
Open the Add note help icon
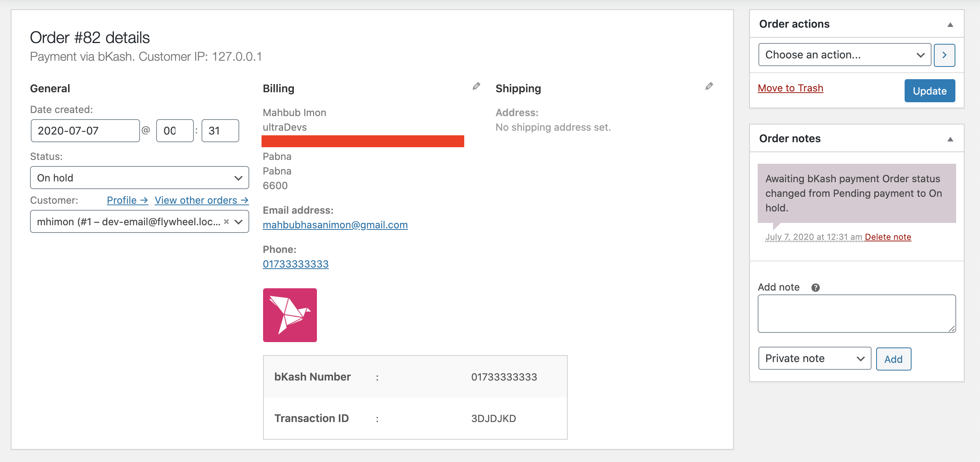pyautogui.click(x=816, y=287)
